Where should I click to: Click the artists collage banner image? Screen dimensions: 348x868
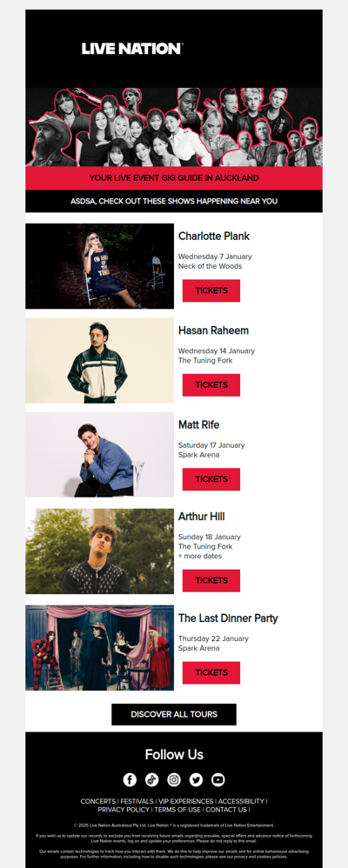tap(174, 127)
